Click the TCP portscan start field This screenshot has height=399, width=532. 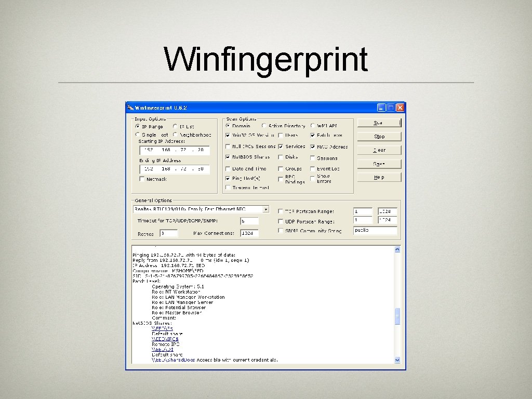pos(363,211)
